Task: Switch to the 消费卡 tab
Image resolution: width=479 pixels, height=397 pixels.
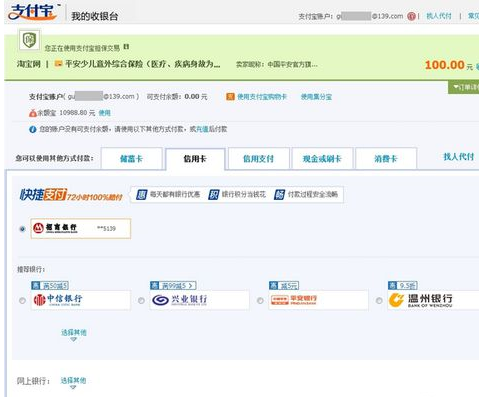Action: (386, 159)
